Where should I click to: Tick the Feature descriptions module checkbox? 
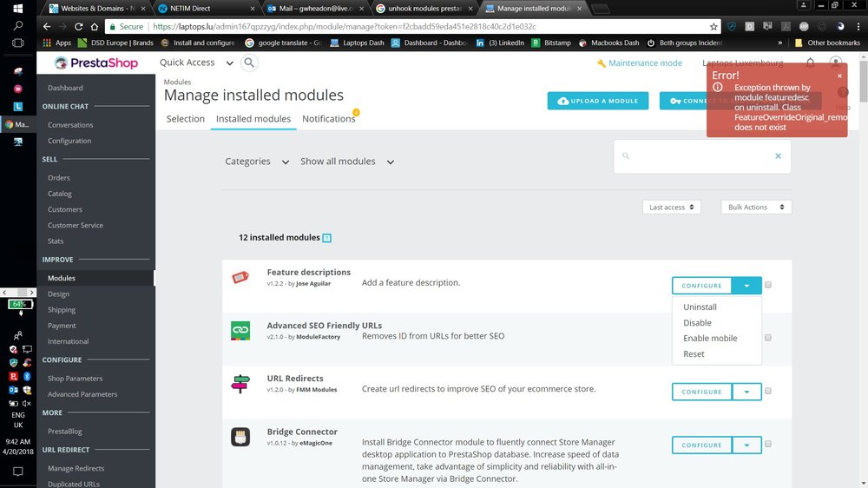point(768,285)
